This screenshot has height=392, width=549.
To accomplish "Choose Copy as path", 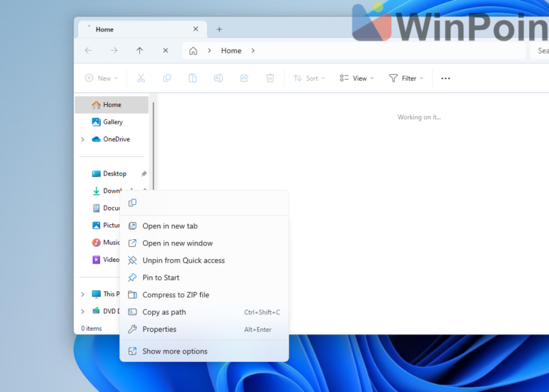I will (204, 312).
